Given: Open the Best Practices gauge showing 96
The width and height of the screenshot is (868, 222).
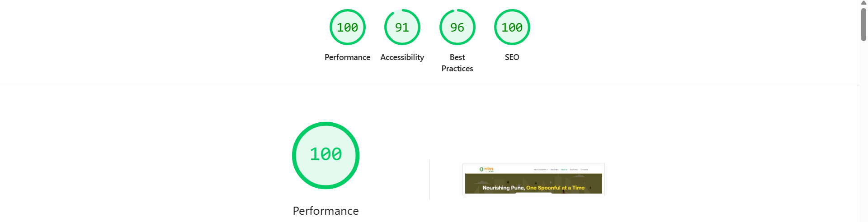Looking at the screenshot, I should 457,27.
